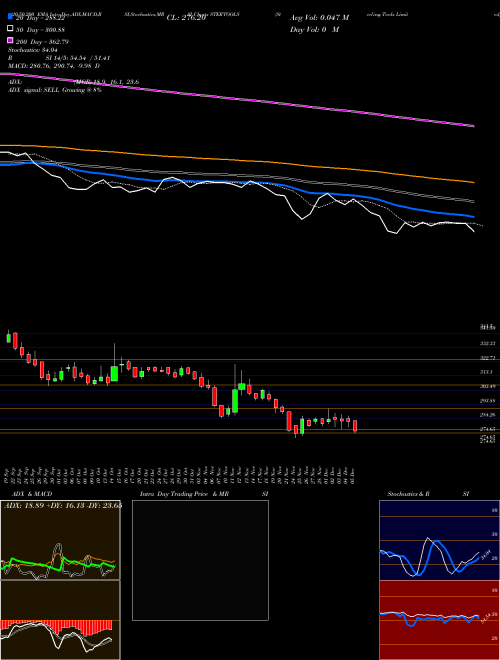The width and height of the screenshot is (500, 660).
Task: Click the 284.26 price axis label
Action: click(x=487, y=415)
